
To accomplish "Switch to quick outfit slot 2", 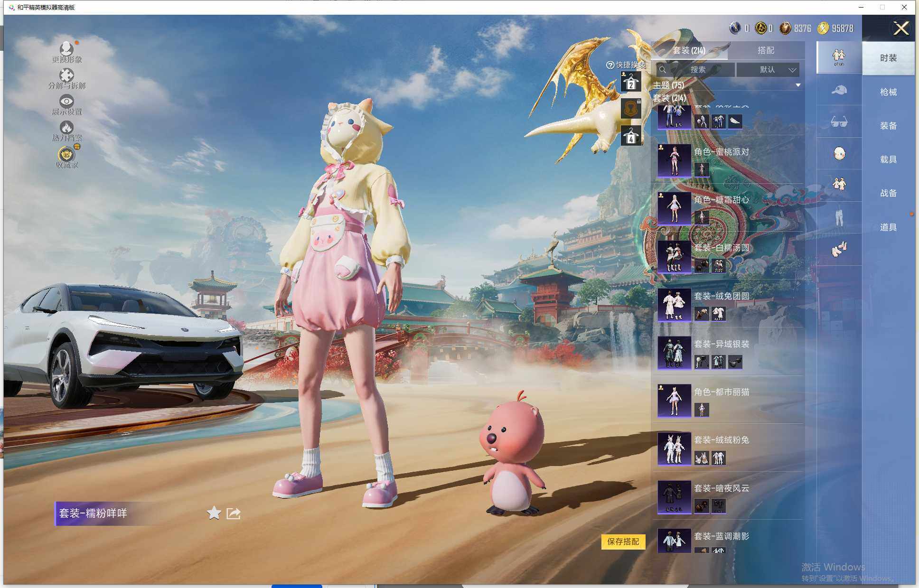I will (x=631, y=82).
